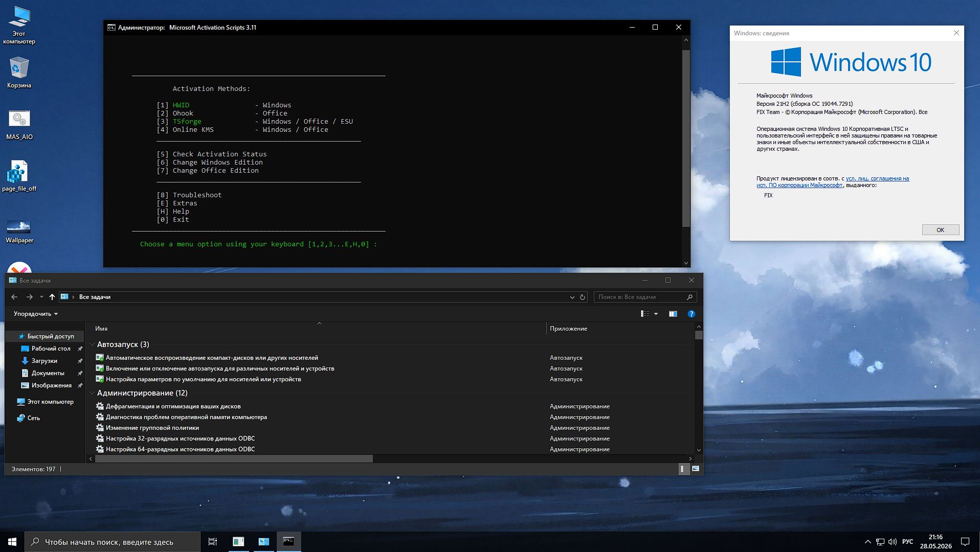Collapse the Автозапуск (3) group
This screenshot has height=552, width=980.
tap(92, 344)
